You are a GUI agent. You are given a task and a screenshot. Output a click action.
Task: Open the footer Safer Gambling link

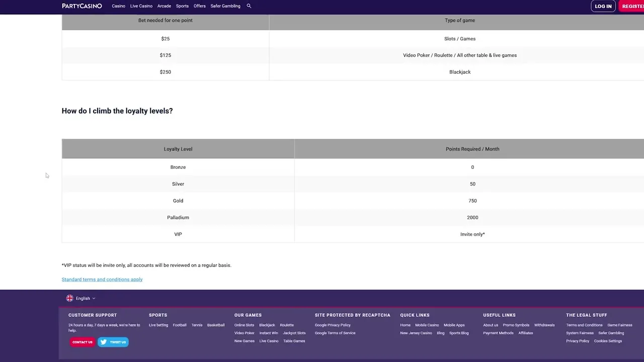(x=611, y=333)
